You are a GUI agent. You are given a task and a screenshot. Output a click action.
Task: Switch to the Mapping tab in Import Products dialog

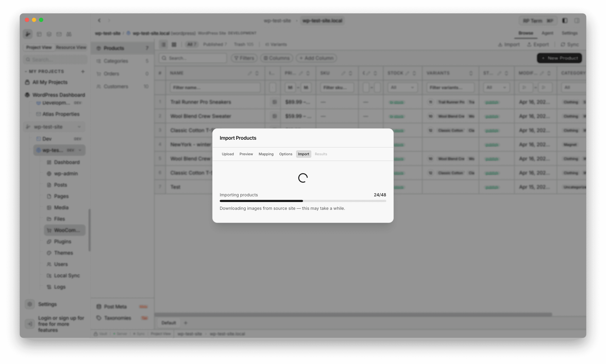pos(266,154)
